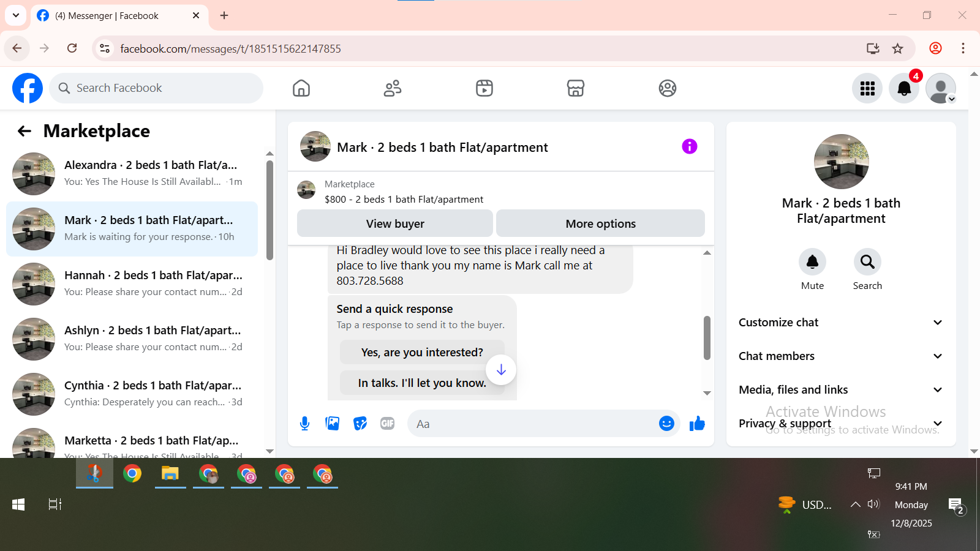The width and height of the screenshot is (980, 551).
Task: Expand the Chat members section
Action: point(841,356)
